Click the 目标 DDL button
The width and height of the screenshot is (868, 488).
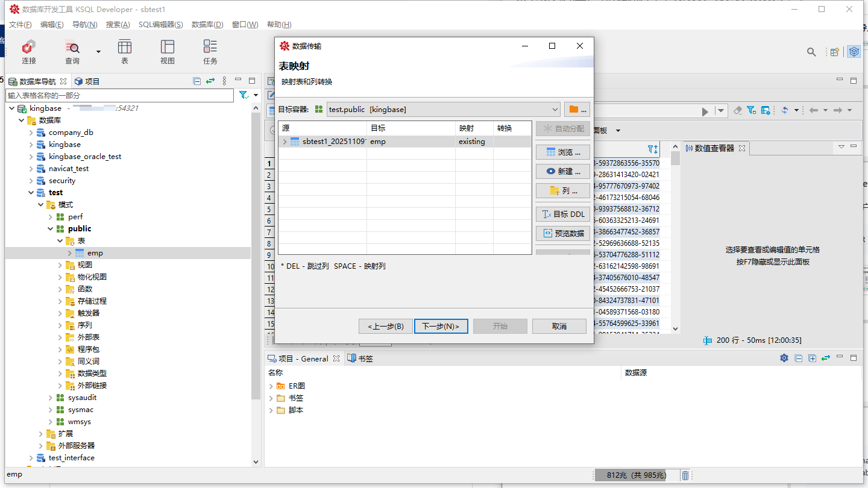[x=563, y=214]
